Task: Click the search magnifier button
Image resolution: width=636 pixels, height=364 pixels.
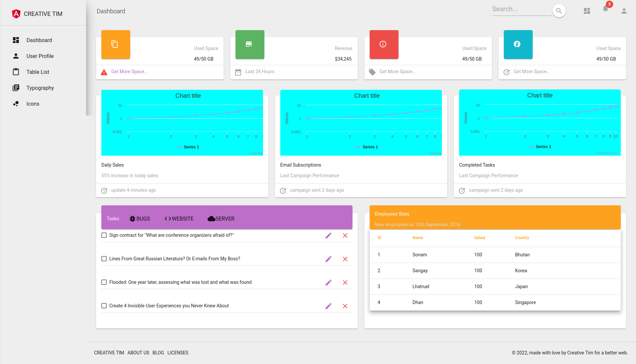Action: click(x=559, y=11)
